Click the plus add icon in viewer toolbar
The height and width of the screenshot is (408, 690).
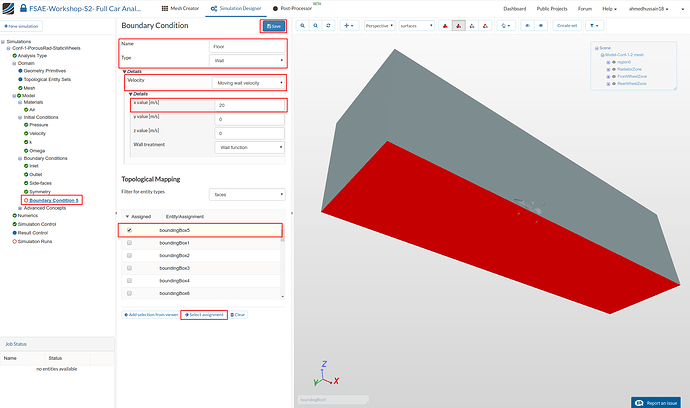[344, 24]
